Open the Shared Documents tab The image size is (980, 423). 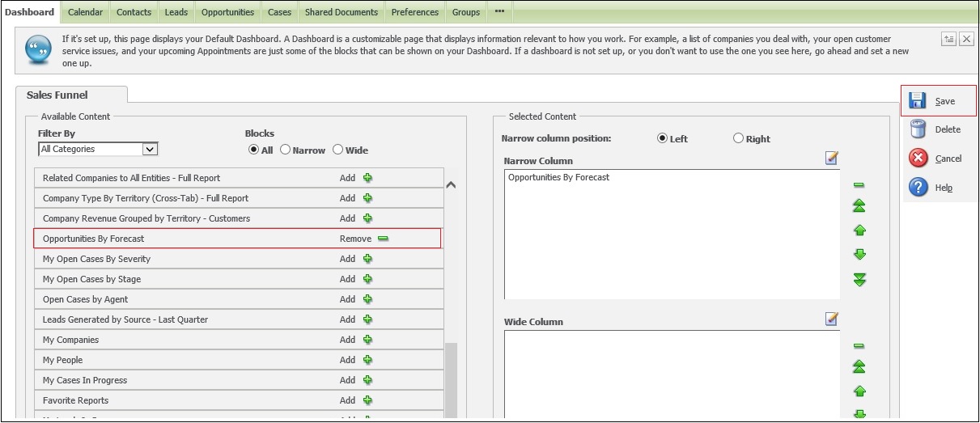point(341,12)
